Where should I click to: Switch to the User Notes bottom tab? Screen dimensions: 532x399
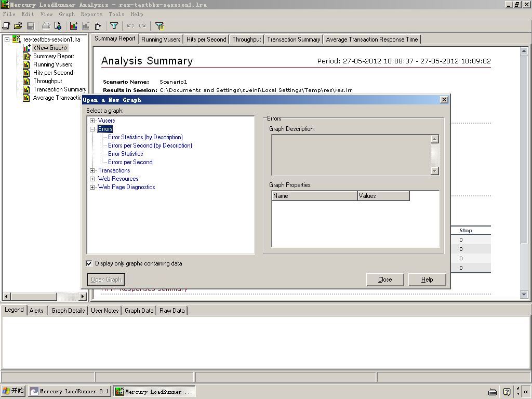pos(104,311)
